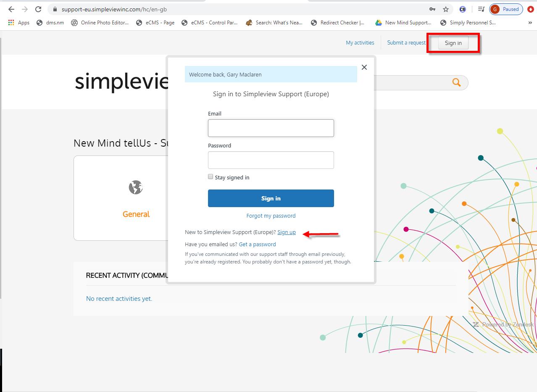537x392 pixels.
Task: Click the orange search magnifier icon
Action: point(457,82)
